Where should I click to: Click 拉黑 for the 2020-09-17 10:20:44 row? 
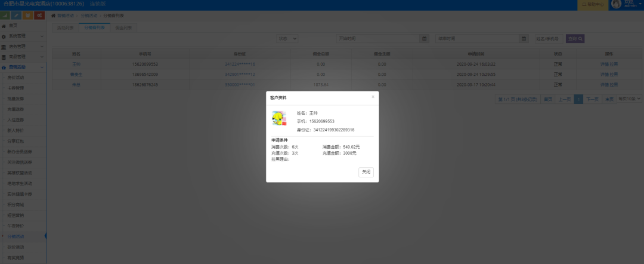pos(614,85)
